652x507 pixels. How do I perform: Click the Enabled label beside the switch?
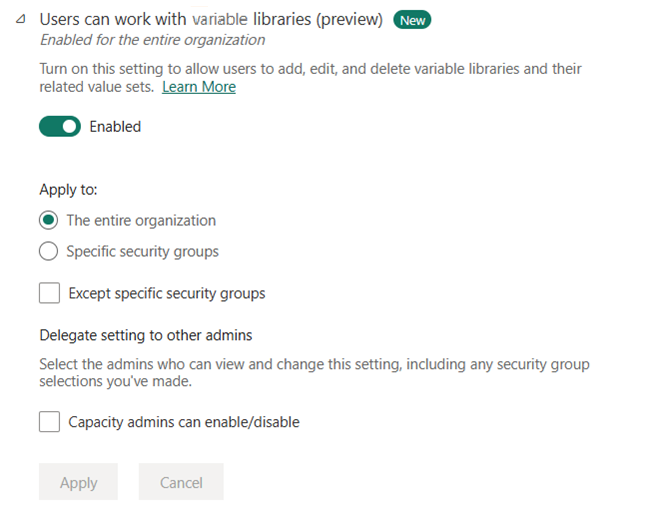(x=115, y=127)
